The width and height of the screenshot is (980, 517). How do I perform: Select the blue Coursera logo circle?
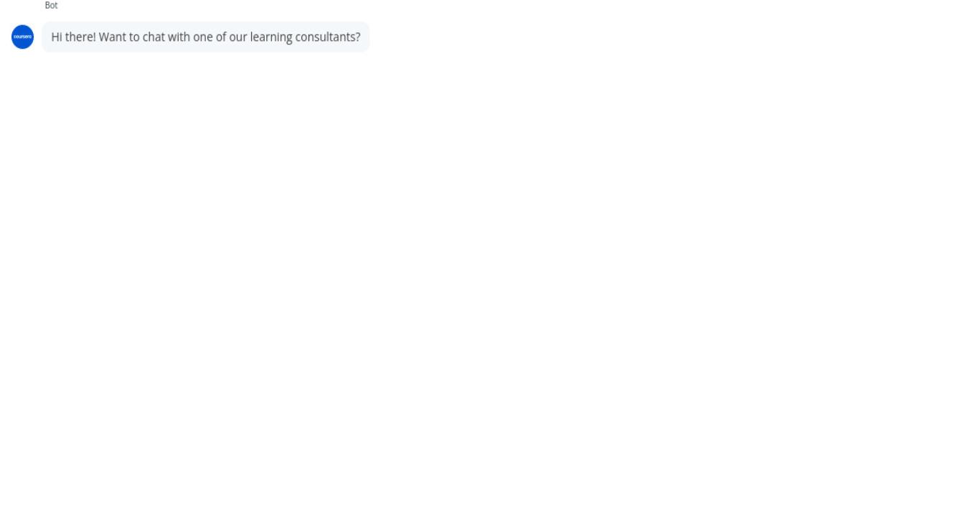pos(22,37)
